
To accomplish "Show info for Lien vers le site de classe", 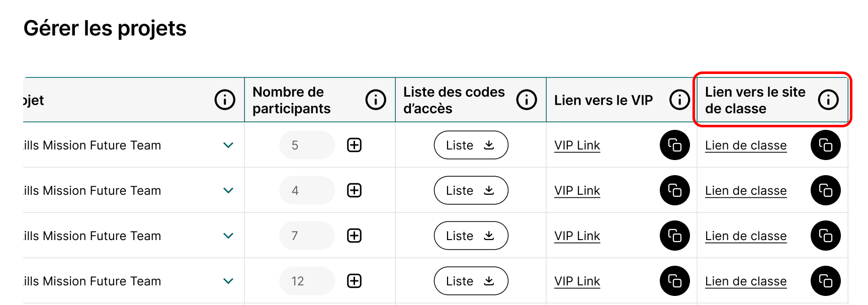I will pyautogui.click(x=828, y=100).
